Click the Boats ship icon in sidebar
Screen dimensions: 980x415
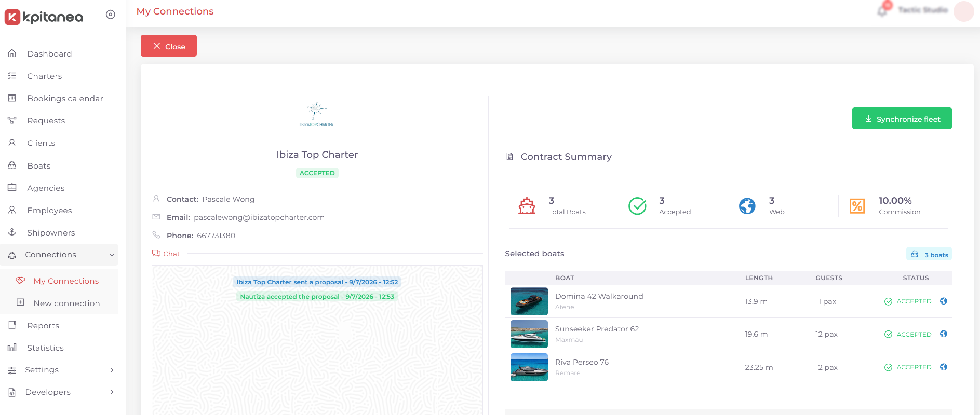12,165
